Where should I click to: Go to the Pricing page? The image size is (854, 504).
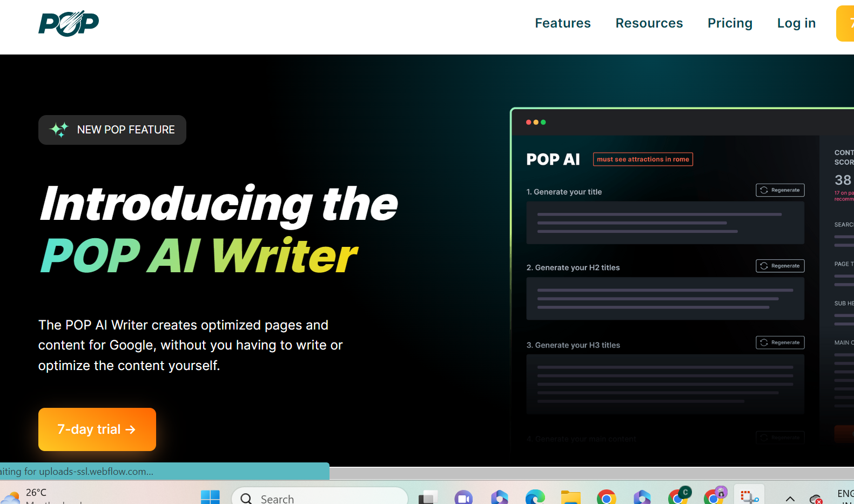730,23
